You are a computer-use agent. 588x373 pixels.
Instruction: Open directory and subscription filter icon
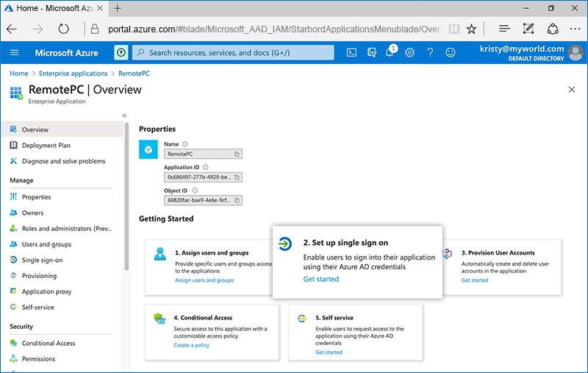click(371, 53)
